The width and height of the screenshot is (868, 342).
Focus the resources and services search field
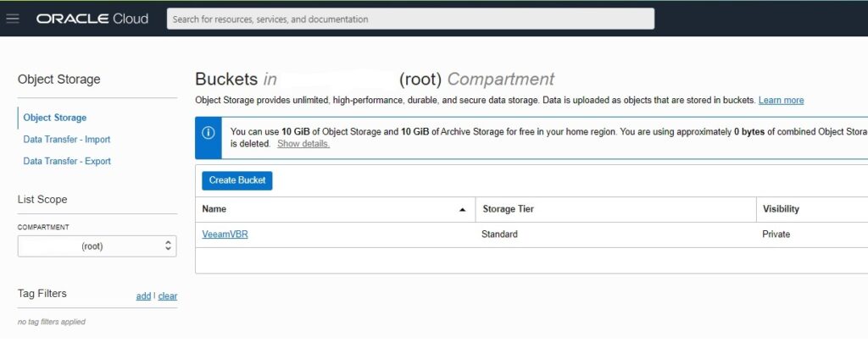coord(410,19)
